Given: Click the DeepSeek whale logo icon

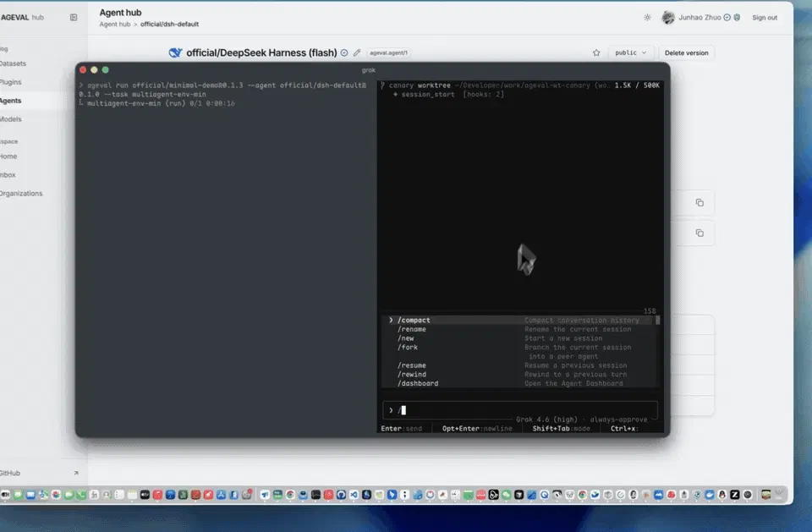Looking at the screenshot, I should (176, 52).
